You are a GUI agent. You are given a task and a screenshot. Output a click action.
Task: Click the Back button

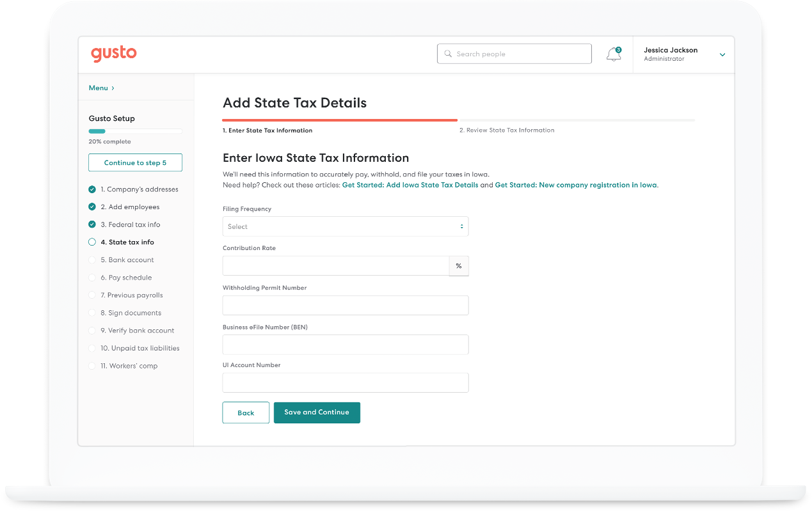coord(246,413)
